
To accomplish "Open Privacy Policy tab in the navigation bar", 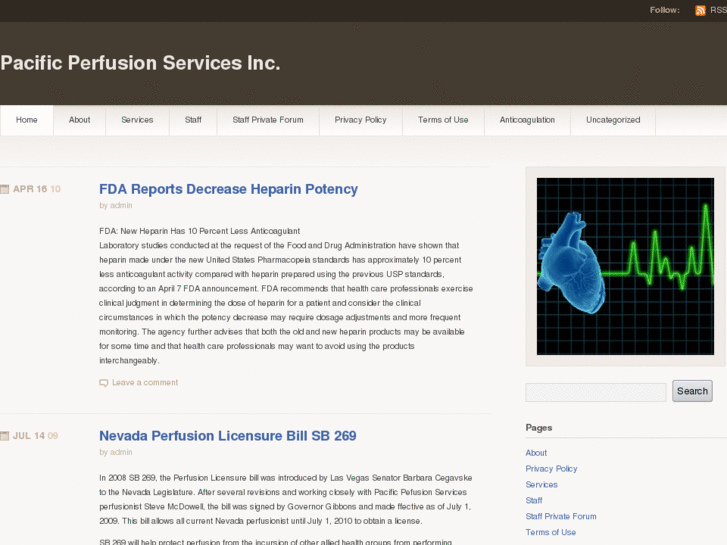I will 361,120.
